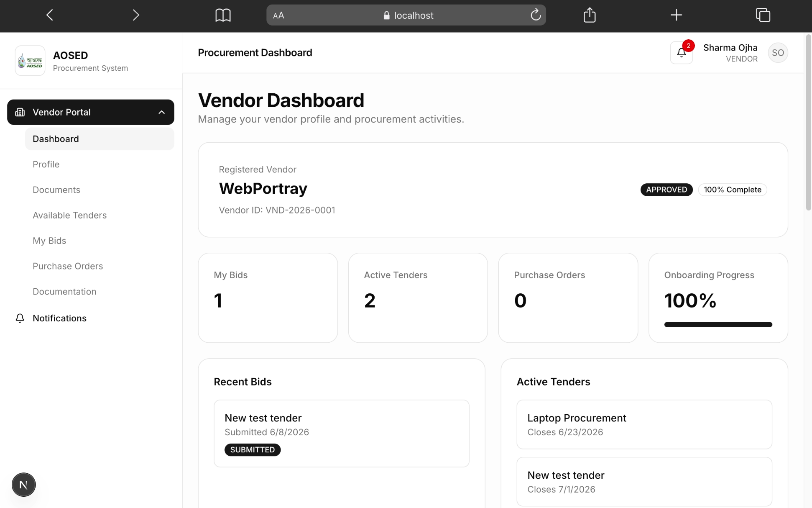Open the New test tender recent bid

(x=342, y=434)
